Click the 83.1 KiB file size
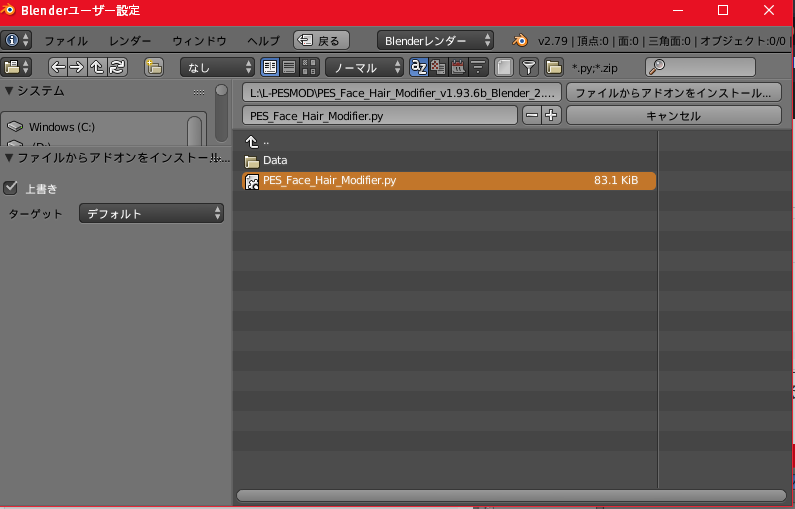Viewport: 795px width, 509px height. 616,180
